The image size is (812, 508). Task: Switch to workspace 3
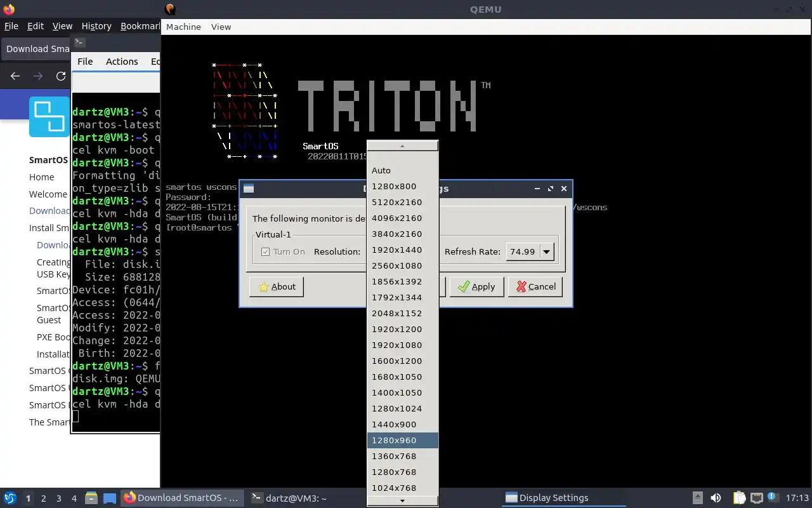pos(59,498)
